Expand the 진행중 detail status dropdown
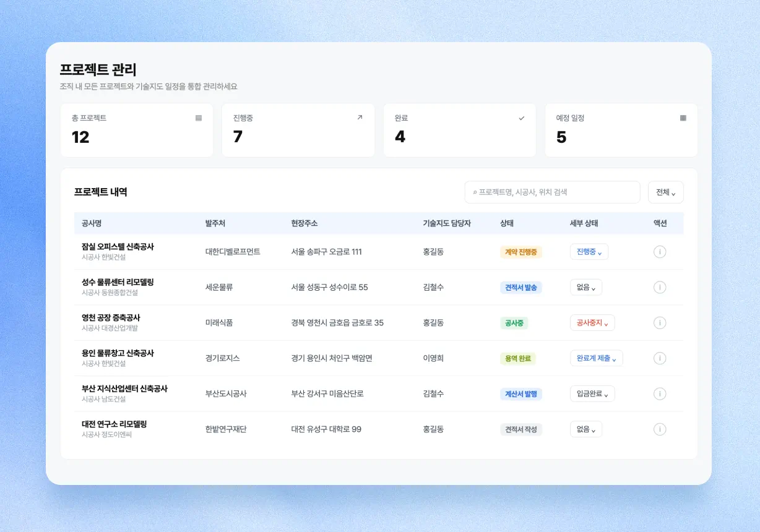Screen dimensions: 760x532 point(589,252)
